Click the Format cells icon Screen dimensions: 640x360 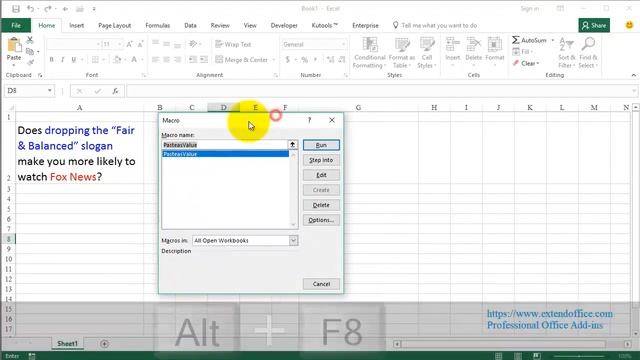point(495,44)
